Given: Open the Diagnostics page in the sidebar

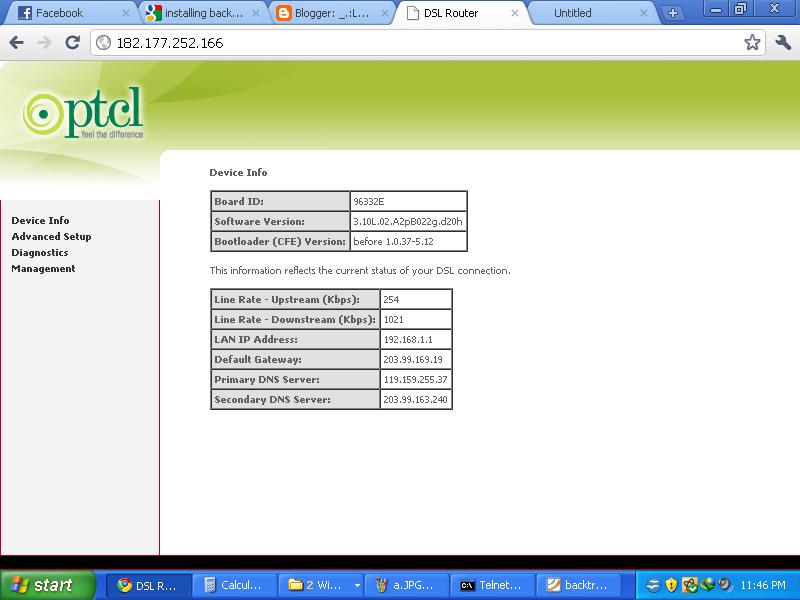Looking at the screenshot, I should pyautogui.click(x=39, y=252).
